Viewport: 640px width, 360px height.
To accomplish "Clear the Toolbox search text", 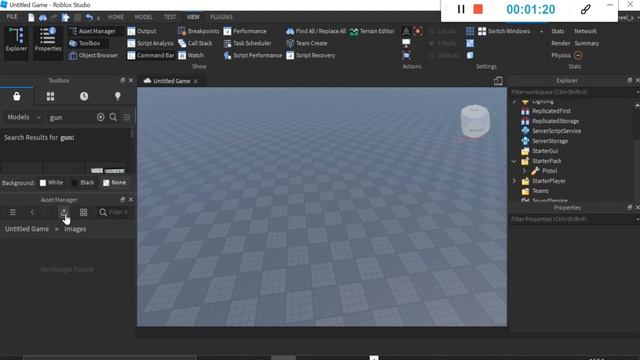I will (x=100, y=118).
